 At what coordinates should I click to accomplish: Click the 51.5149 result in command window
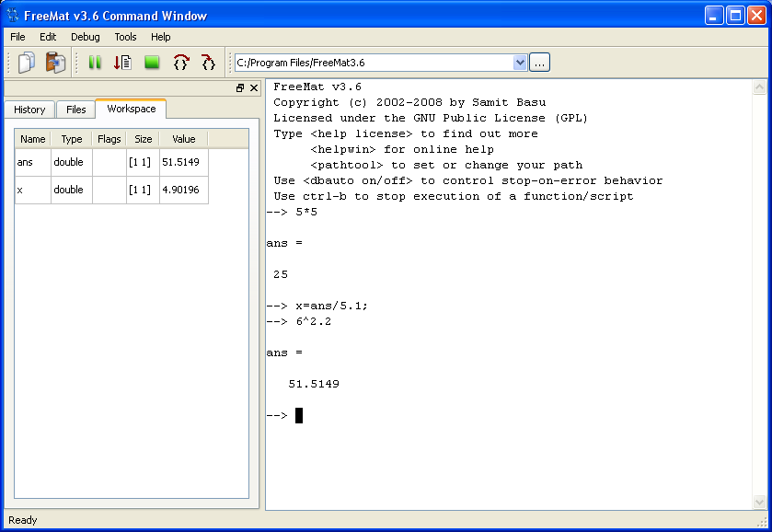(x=314, y=384)
